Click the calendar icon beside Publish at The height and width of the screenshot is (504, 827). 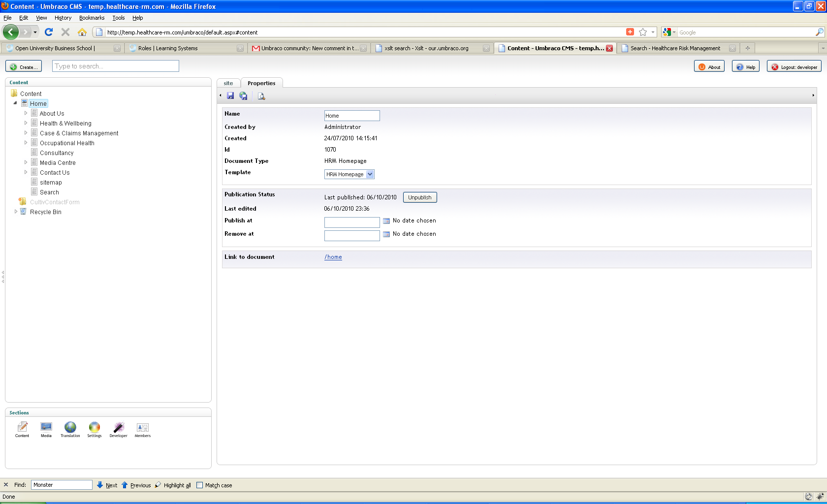(x=386, y=221)
